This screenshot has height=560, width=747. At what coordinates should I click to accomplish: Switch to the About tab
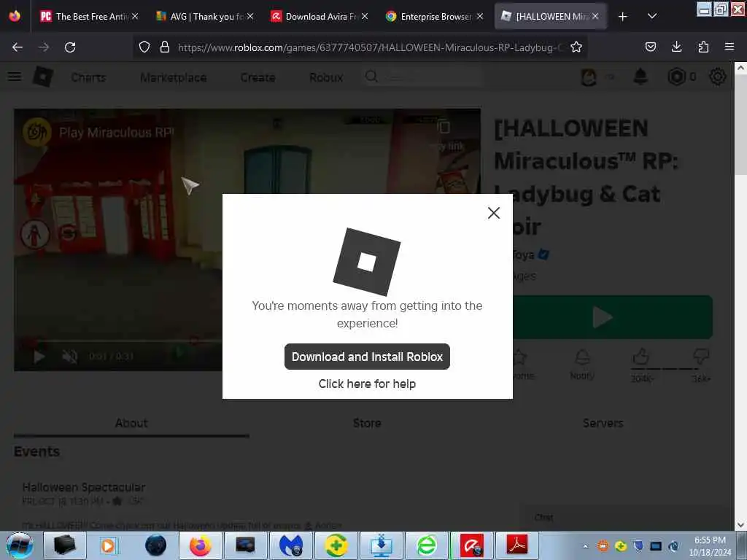coord(131,423)
